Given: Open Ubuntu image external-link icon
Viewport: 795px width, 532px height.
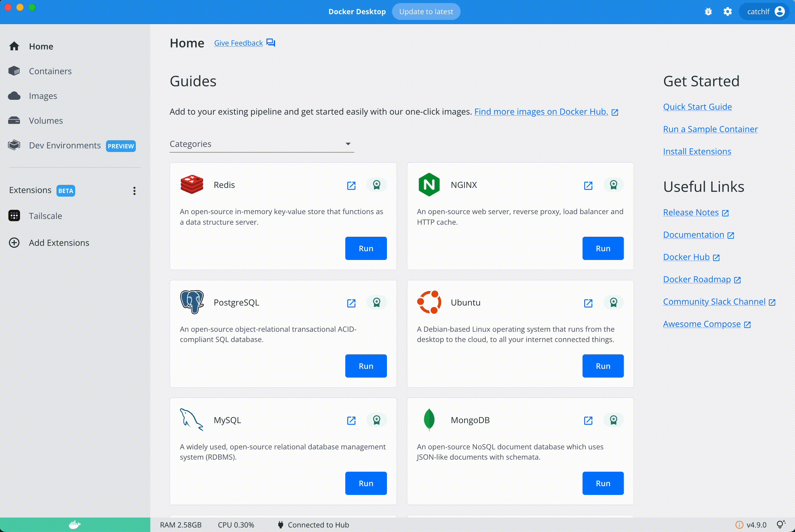Looking at the screenshot, I should (588, 303).
